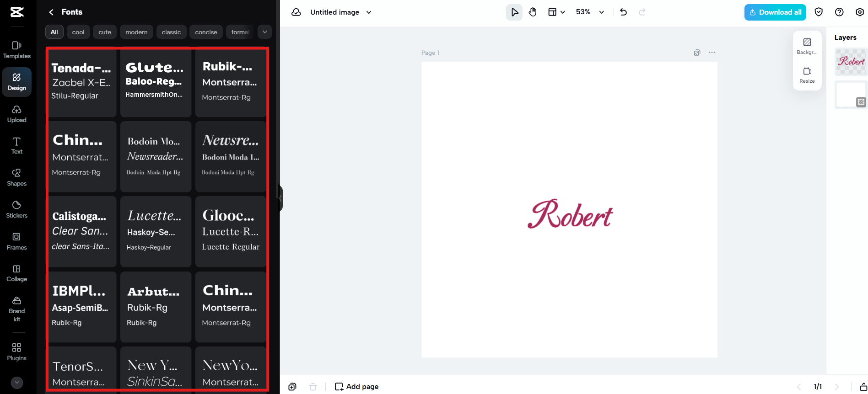Open the settings icon at top right
This screenshot has width=868, height=394.
(860, 12)
